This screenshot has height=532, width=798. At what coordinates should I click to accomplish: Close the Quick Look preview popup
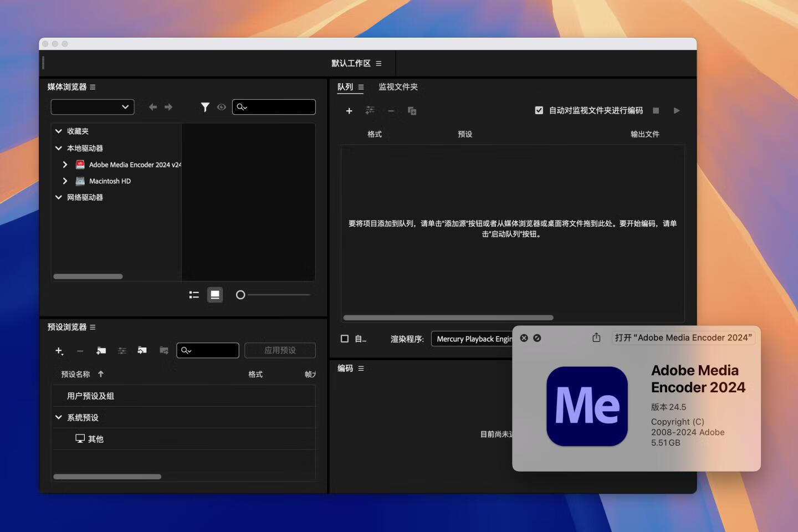[x=524, y=337]
